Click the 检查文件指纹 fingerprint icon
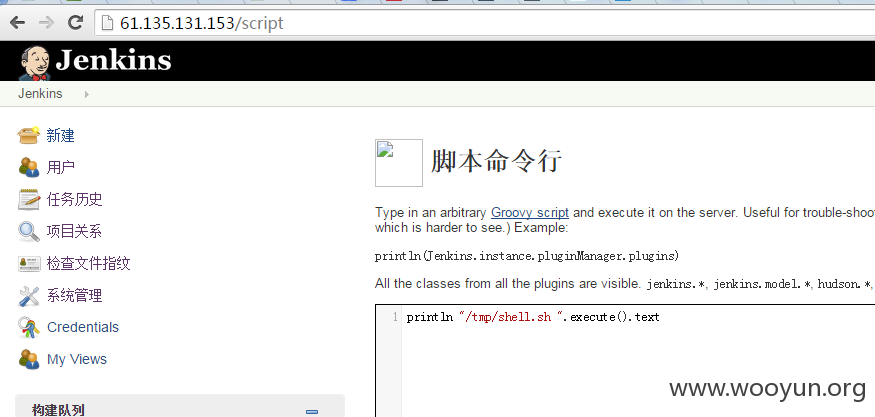The image size is (875, 417). click(x=28, y=263)
